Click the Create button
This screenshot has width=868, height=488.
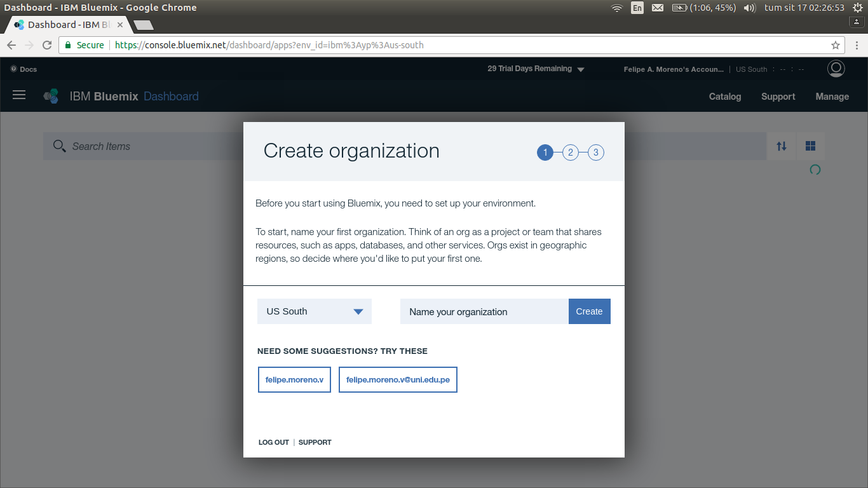[x=589, y=311]
